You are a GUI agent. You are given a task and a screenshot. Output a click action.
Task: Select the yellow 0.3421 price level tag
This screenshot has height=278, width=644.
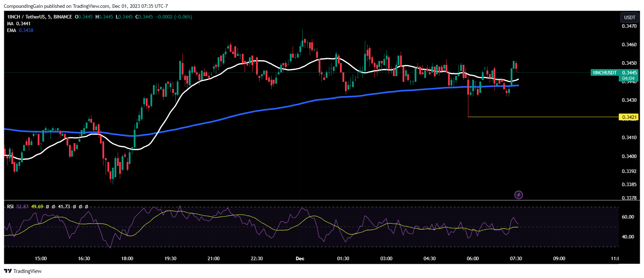pos(629,117)
